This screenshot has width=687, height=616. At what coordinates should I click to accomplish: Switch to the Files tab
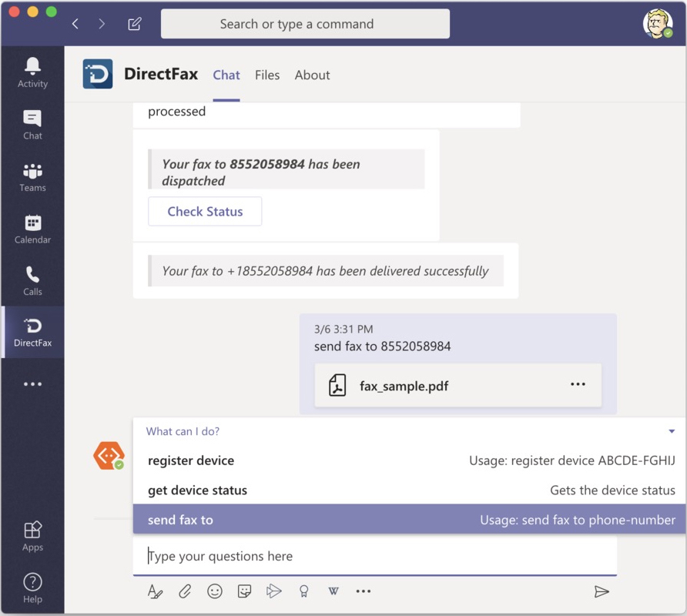(x=267, y=75)
